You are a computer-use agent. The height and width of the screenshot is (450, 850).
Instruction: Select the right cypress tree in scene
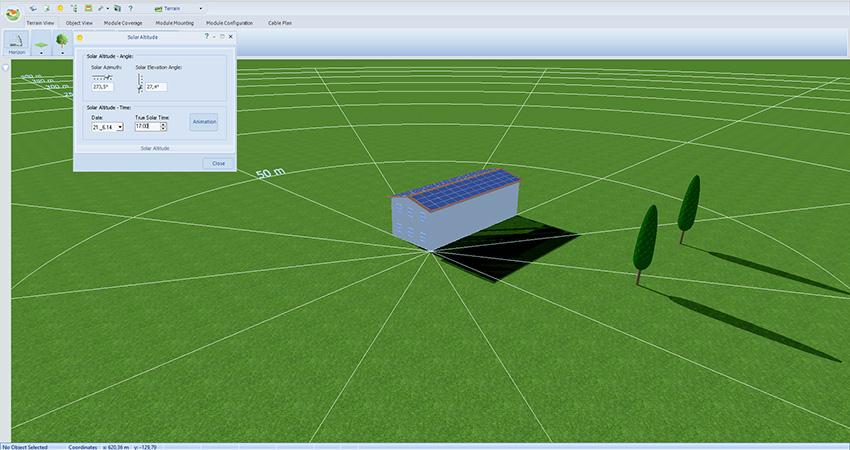click(x=688, y=209)
